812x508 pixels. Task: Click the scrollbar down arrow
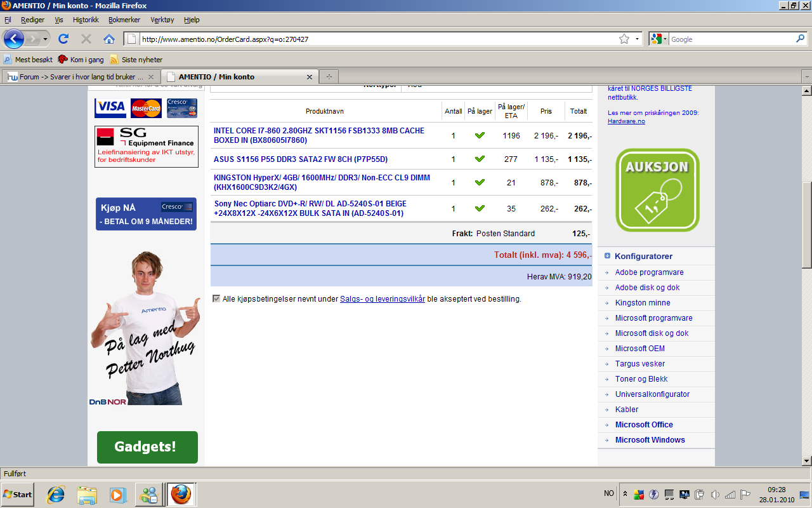point(806,460)
